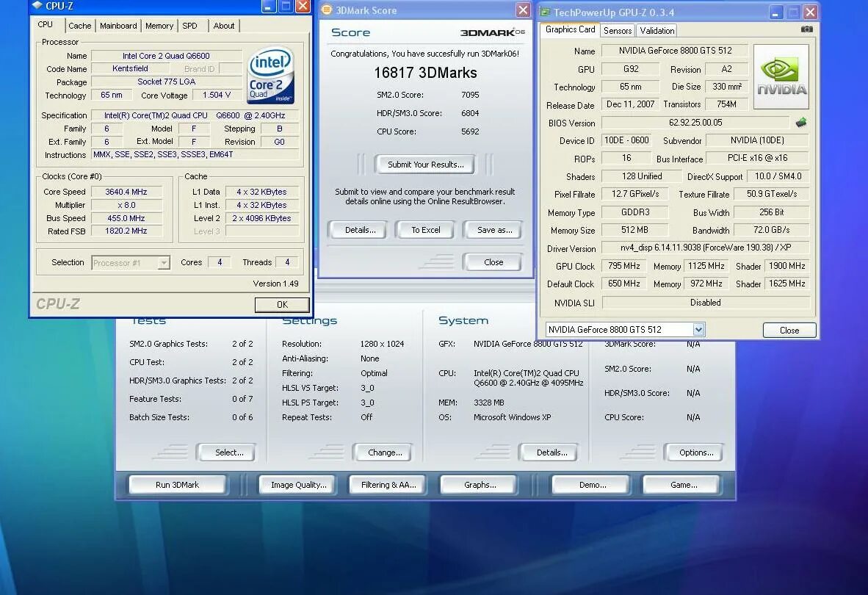The width and height of the screenshot is (868, 595).
Task: Open the graphics card selector dropdown in GPU-Z
Action: click(x=698, y=329)
